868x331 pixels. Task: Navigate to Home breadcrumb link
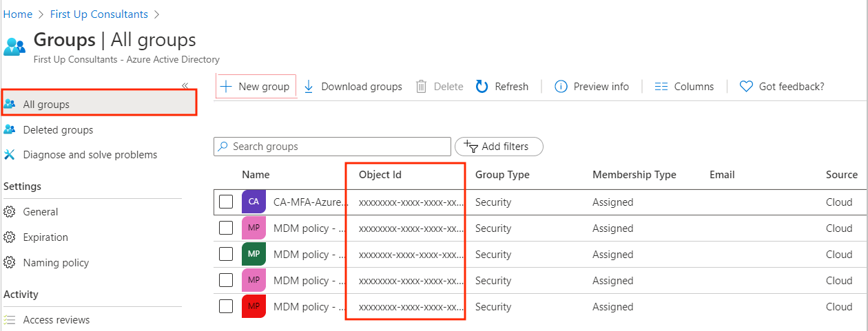pos(18,14)
